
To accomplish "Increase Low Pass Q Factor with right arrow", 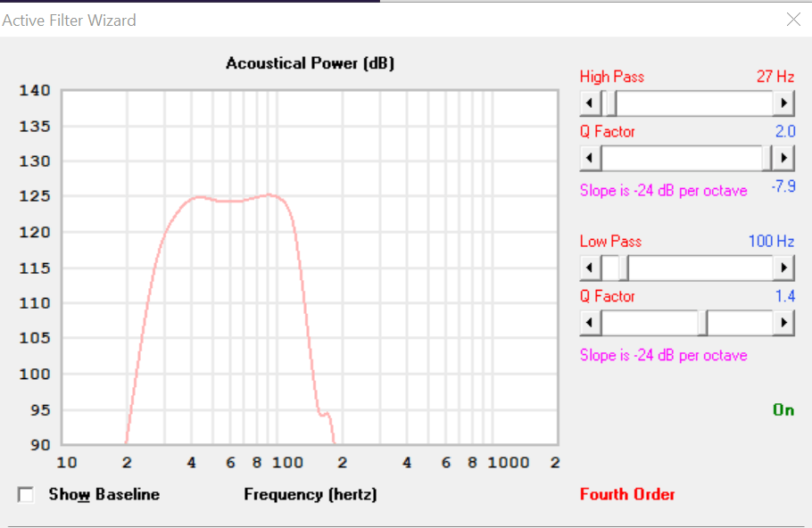I will point(783,323).
